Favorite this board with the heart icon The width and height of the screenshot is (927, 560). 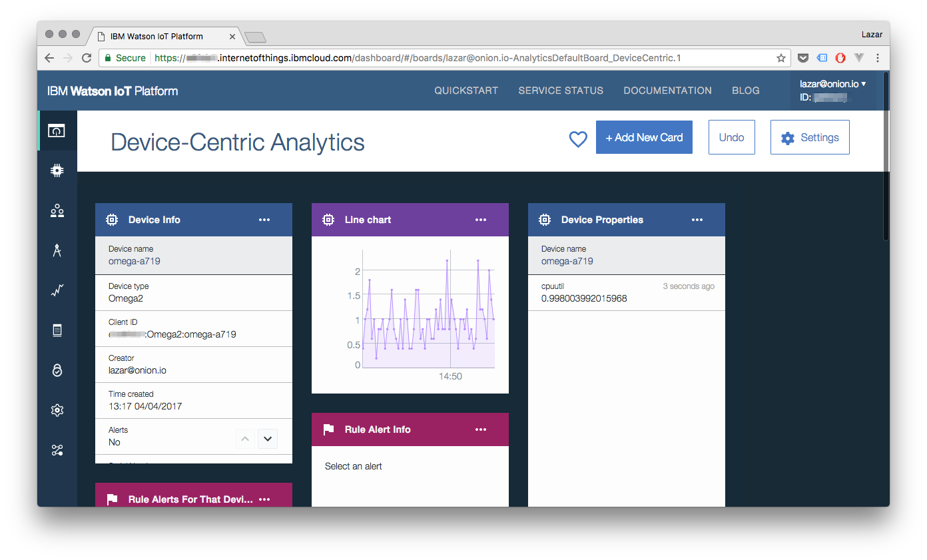pyautogui.click(x=578, y=139)
